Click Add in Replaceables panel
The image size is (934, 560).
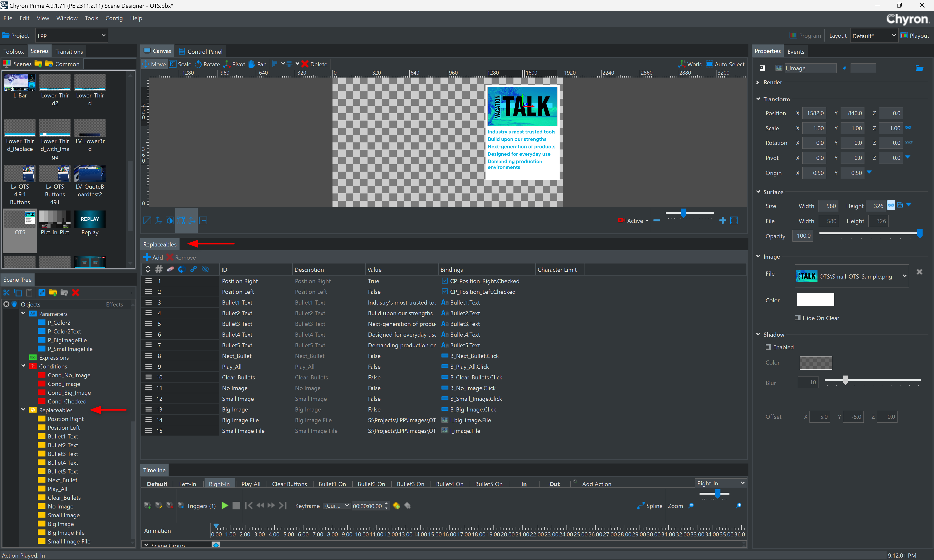coord(153,257)
